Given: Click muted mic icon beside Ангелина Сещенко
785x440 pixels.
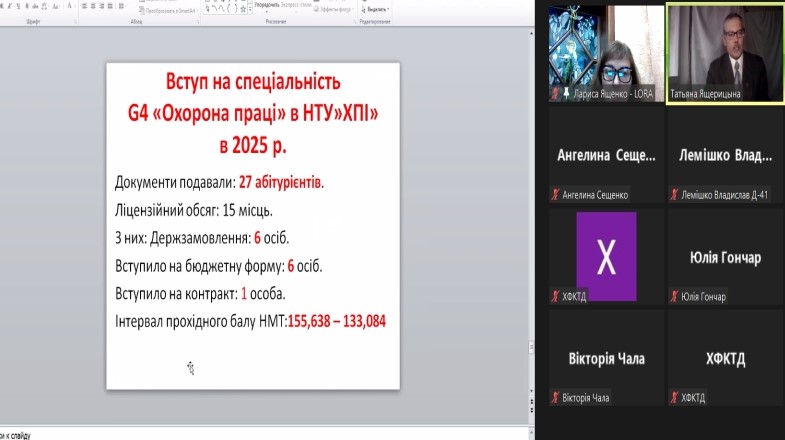Looking at the screenshot, I should click(555, 195).
